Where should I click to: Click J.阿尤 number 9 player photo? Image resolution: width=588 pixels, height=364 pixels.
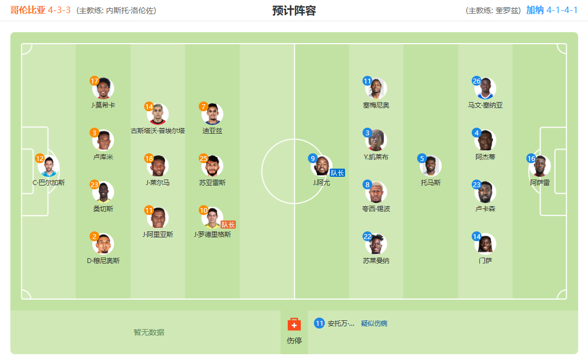322,166
